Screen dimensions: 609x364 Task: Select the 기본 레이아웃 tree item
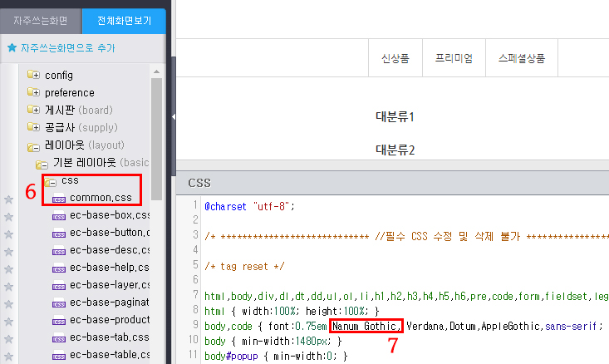[101, 162]
